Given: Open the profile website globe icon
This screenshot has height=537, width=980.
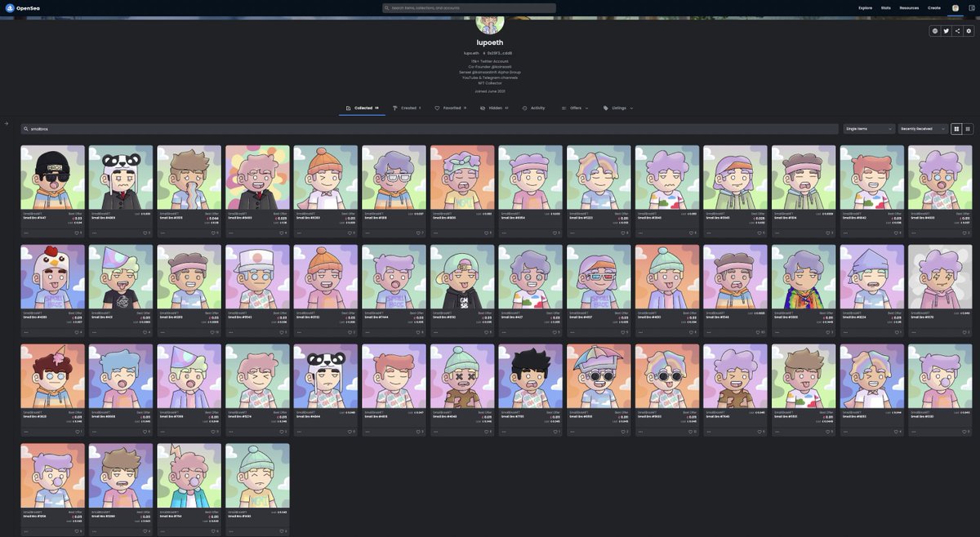Looking at the screenshot, I should click(x=935, y=31).
